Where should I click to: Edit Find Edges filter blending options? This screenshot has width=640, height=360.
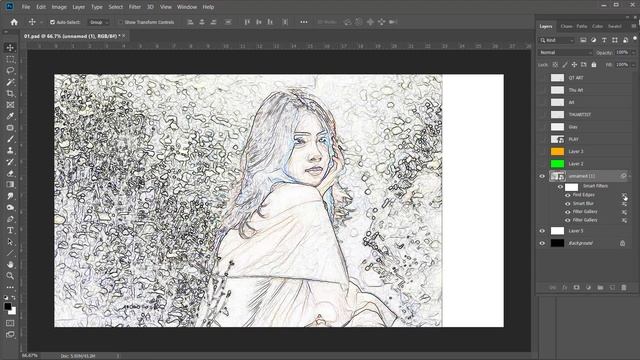624,196
